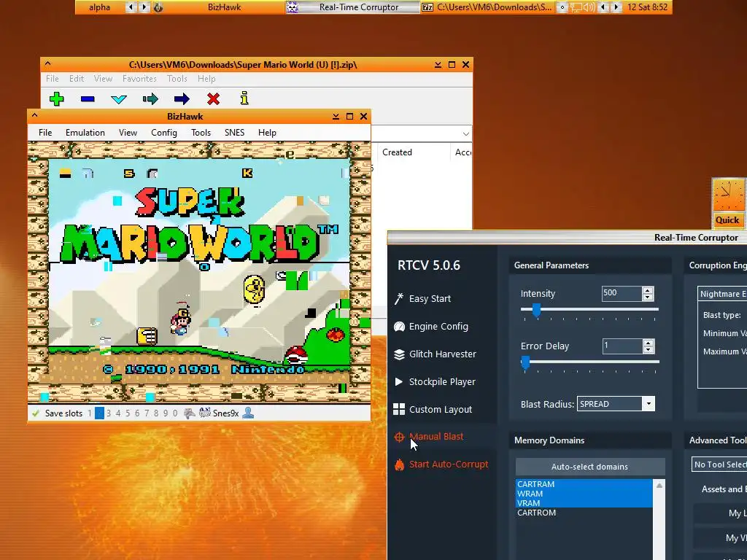Click the Start Auto-Corrupt label

click(x=449, y=464)
